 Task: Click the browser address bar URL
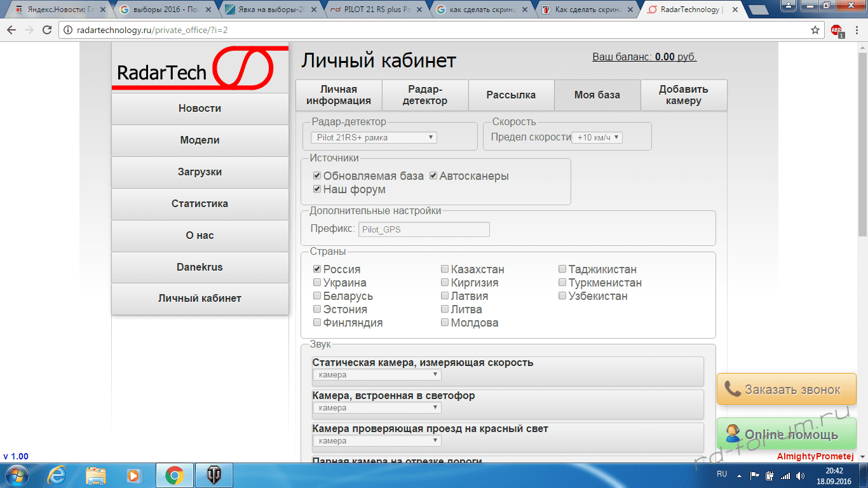[x=153, y=30]
